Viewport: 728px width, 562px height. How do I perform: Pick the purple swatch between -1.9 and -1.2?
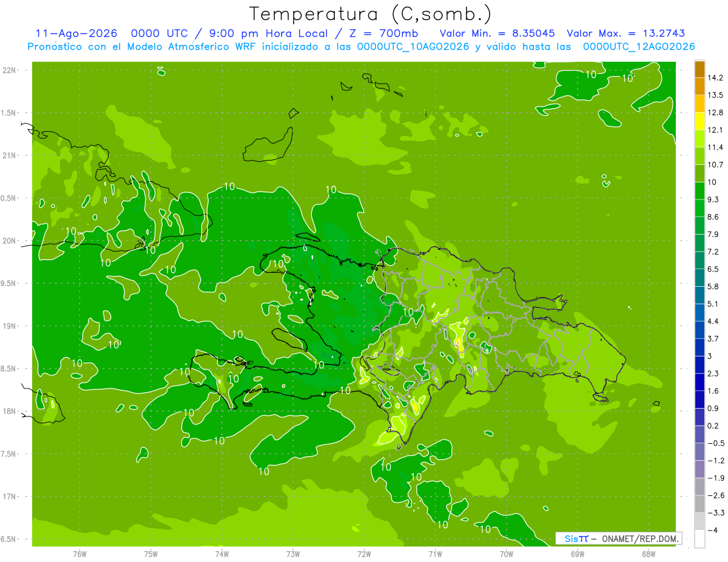point(699,469)
